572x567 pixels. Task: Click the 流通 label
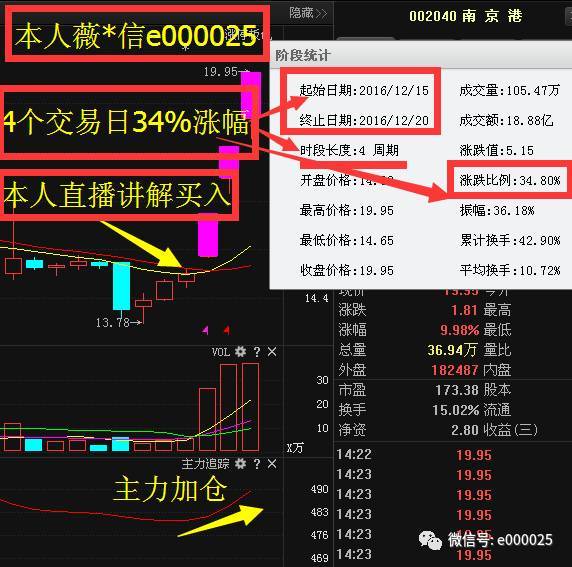point(497,410)
